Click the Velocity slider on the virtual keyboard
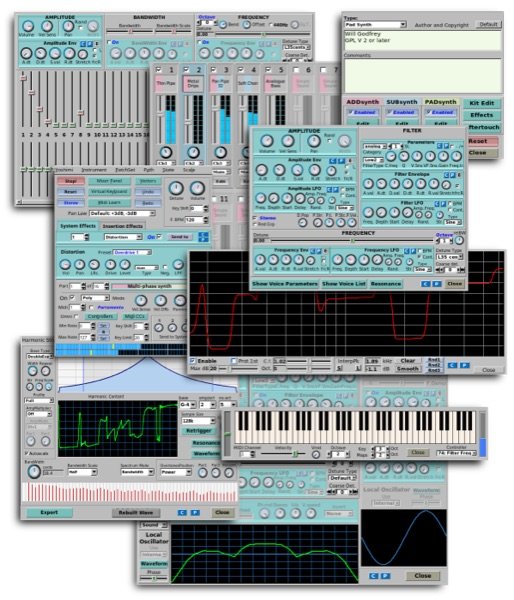Viewport: 514px width, 600px height. click(283, 454)
